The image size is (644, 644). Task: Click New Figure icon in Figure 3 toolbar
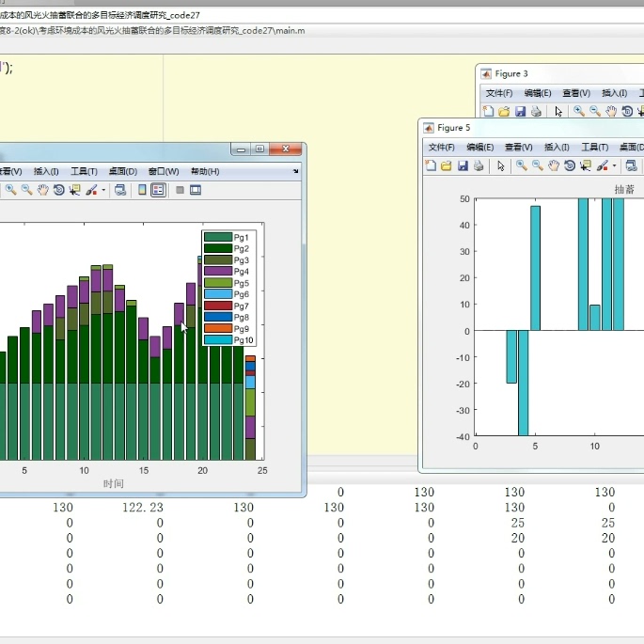coord(488,111)
